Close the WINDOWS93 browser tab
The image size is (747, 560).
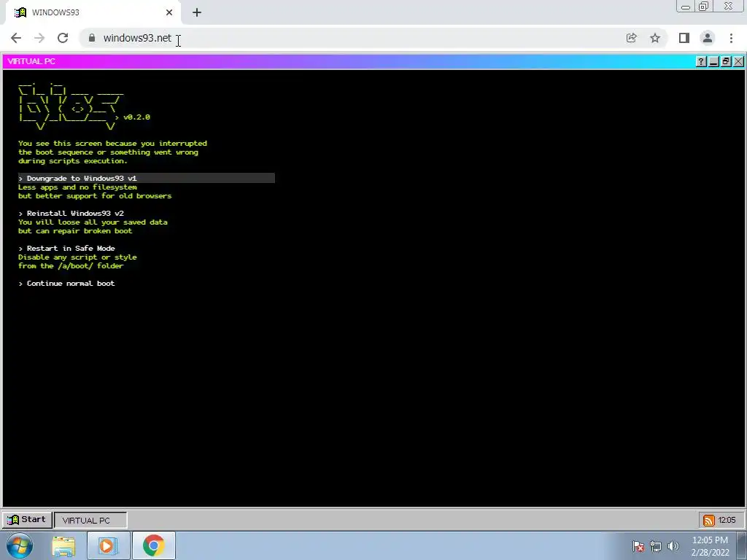(x=169, y=12)
